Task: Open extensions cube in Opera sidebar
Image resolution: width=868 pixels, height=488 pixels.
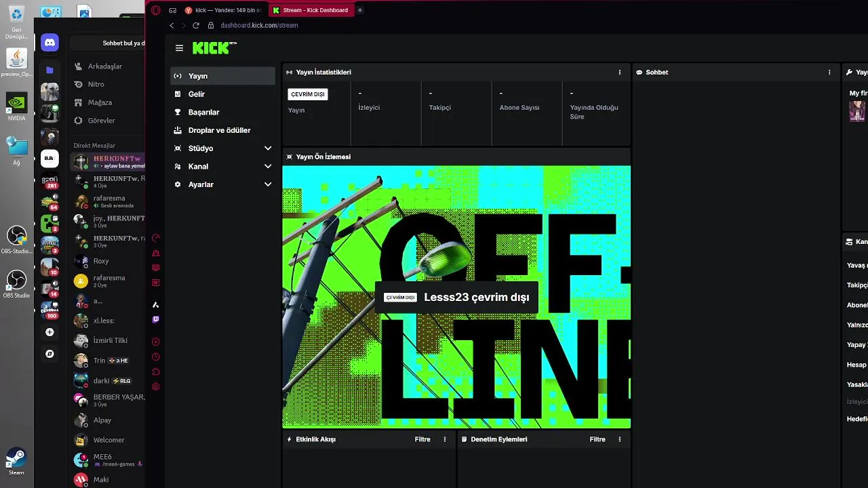Action: coord(156,371)
